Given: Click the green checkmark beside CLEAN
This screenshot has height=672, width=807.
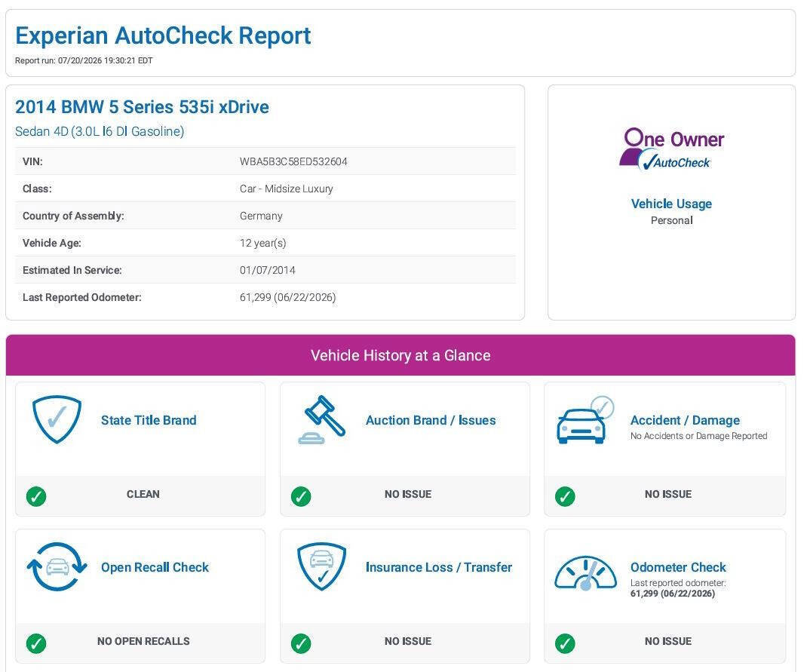Looking at the screenshot, I should coord(36,496).
